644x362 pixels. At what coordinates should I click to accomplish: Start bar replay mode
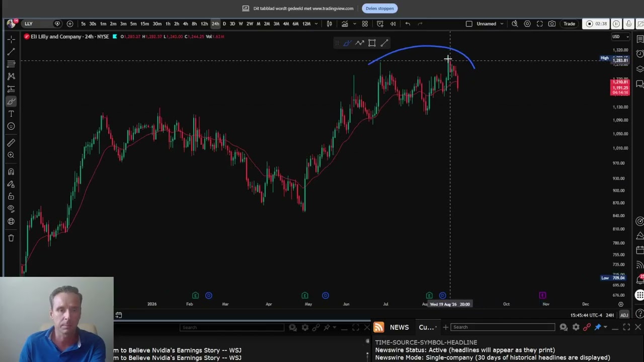(393, 24)
